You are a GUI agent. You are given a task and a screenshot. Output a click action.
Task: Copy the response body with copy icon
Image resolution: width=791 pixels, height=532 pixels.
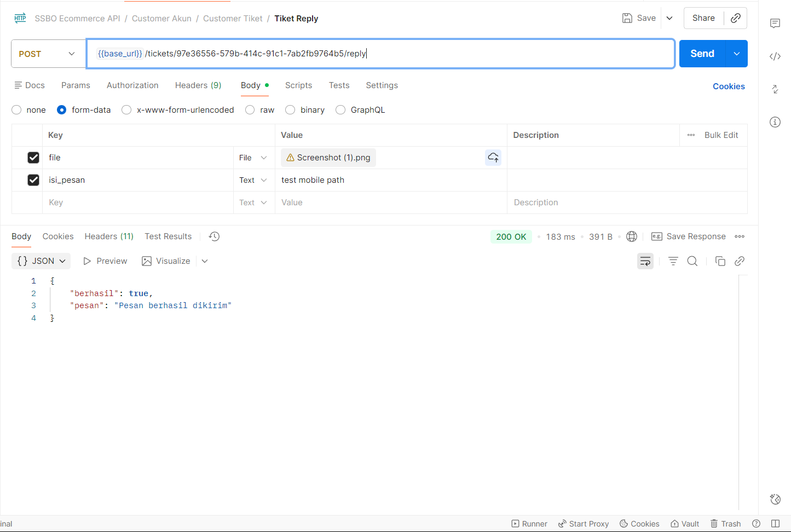pyautogui.click(x=720, y=261)
